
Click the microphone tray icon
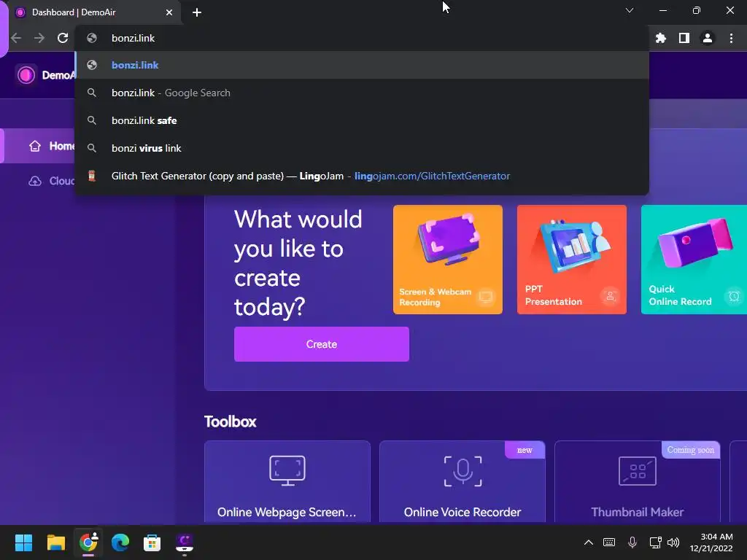pos(632,542)
